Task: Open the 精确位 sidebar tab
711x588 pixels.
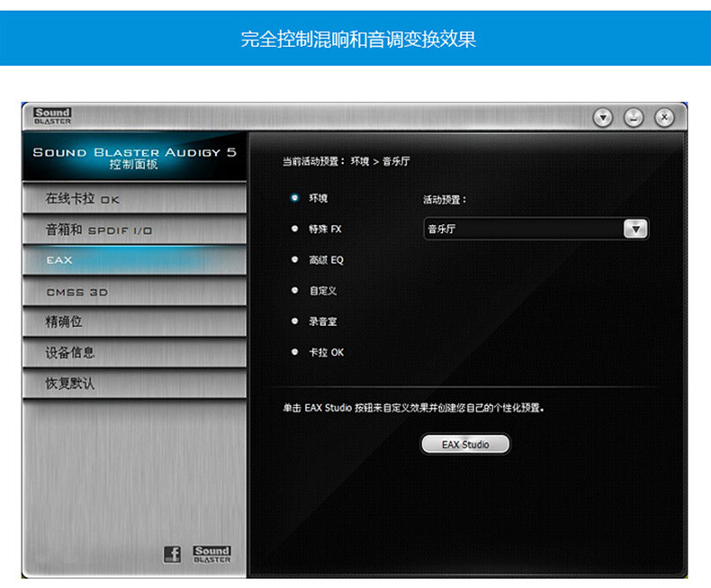Action: pos(134,322)
